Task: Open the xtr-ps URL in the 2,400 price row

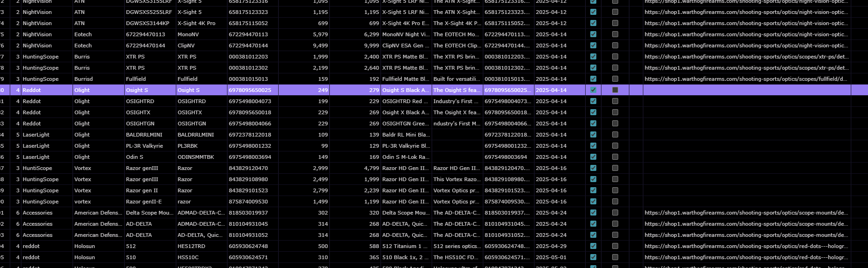Action: click(x=747, y=57)
